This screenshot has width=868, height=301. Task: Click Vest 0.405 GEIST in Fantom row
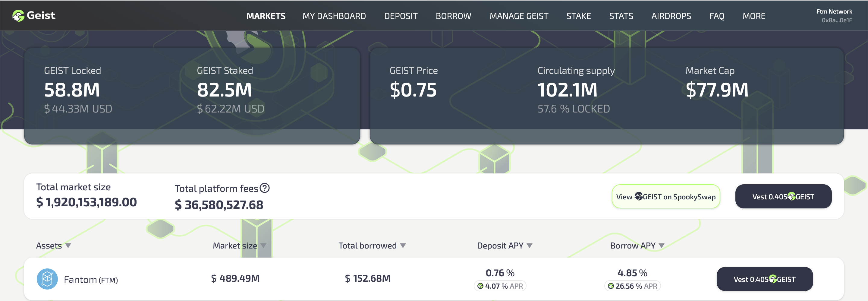pyautogui.click(x=765, y=279)
